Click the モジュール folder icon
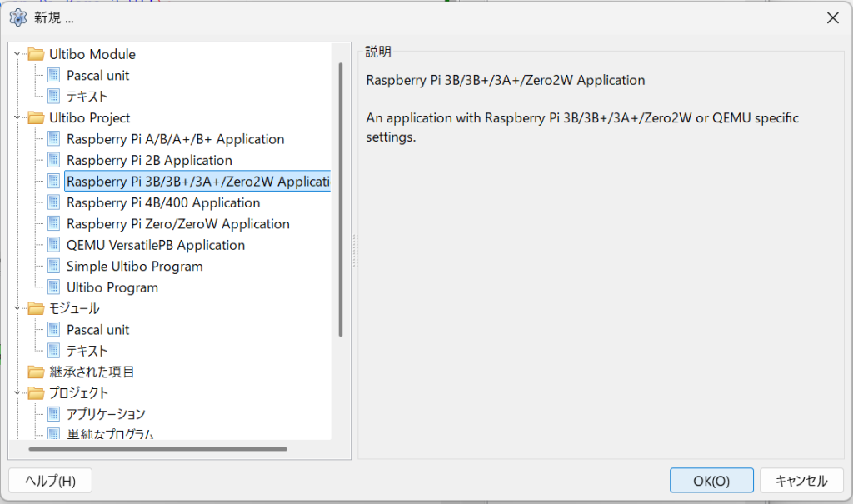 tap(36, 308)
